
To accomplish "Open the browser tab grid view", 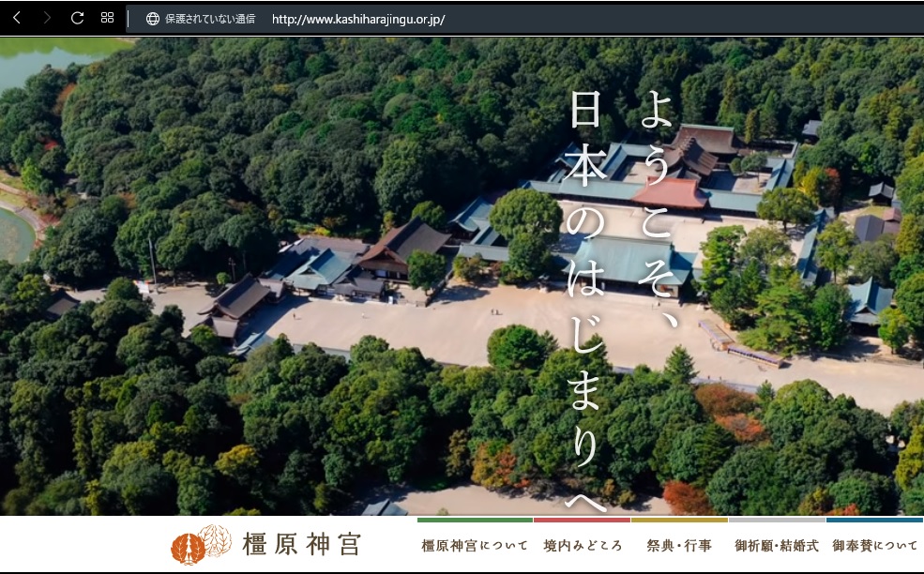I will pyautogui.click(x=107, y=18).
